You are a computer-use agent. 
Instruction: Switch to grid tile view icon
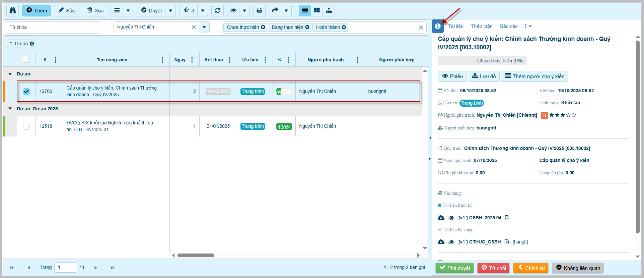[317, 10]
